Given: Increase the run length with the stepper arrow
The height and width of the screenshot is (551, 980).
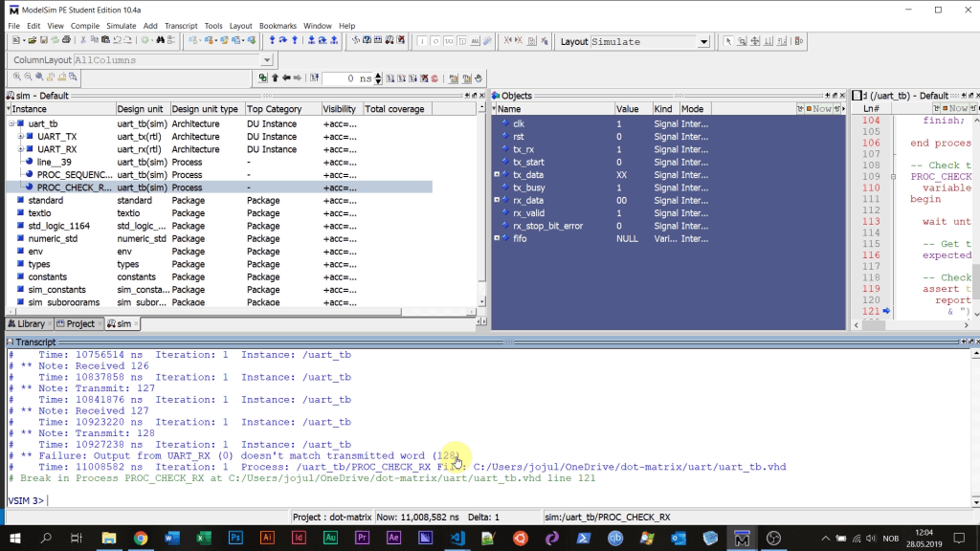Looking at the screenshot, I should tap(378, 77).
